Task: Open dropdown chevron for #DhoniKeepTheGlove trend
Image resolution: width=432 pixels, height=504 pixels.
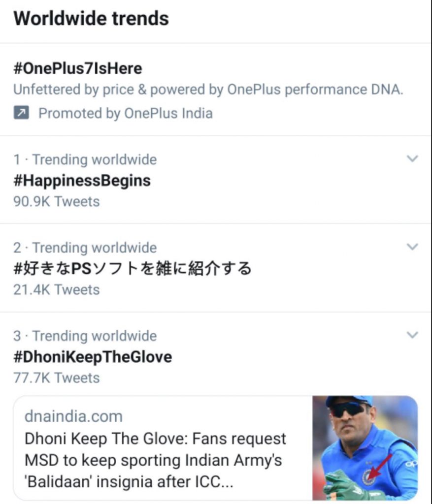Action: (x=412, y=335)
